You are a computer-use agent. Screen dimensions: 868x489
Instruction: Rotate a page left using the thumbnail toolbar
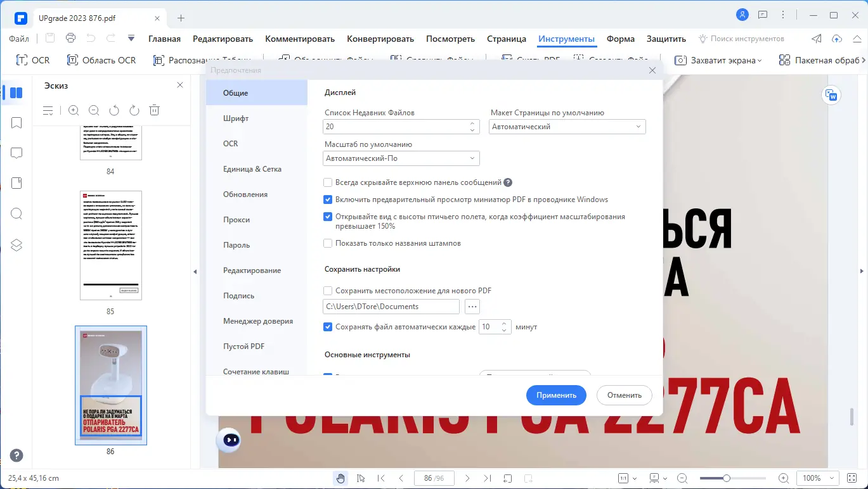click(113, 110)
